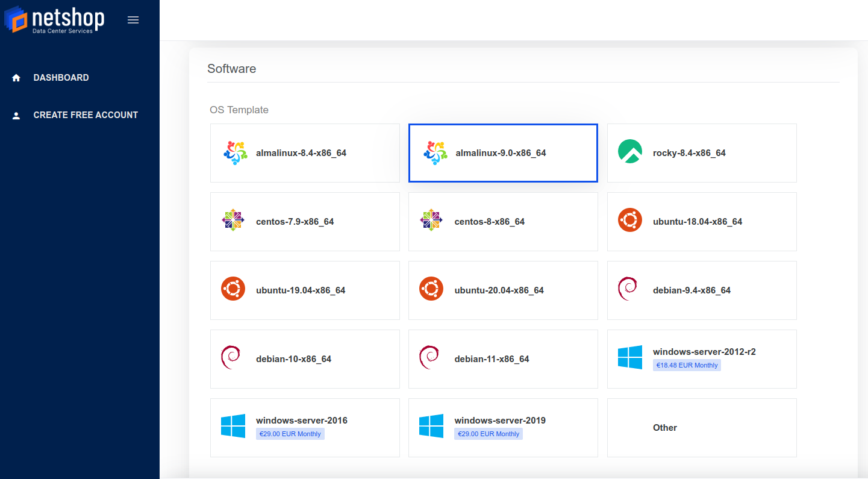Click the windows-server-2016 Windows logo

point(233,426)
